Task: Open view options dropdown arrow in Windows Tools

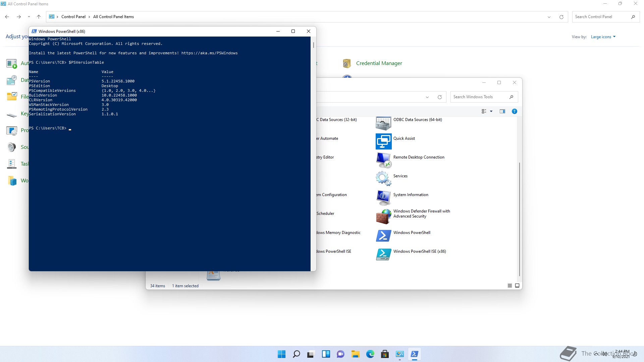Action: click(491, 111)
